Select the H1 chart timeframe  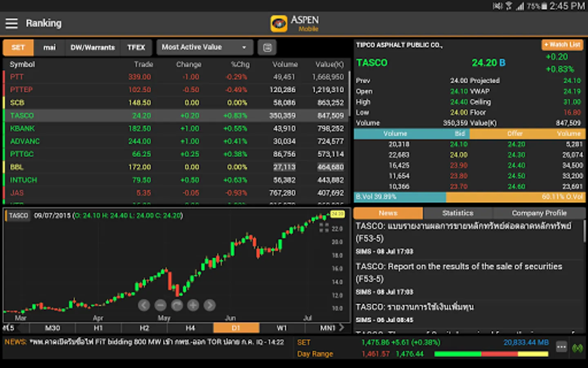(98, 328)
